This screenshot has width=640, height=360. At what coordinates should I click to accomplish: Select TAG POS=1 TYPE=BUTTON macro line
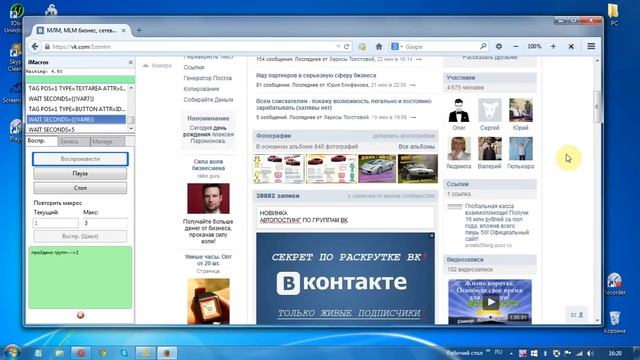click(77, 109)
